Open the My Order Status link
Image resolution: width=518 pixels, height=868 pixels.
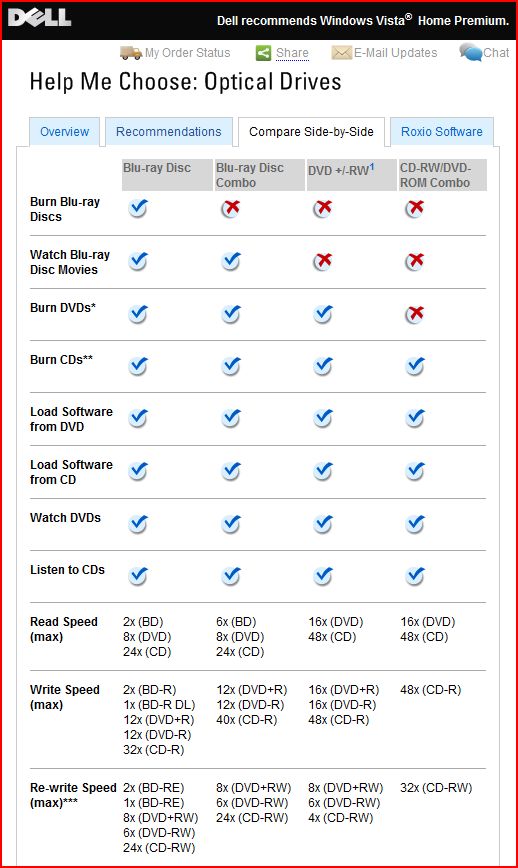(188, 53)
